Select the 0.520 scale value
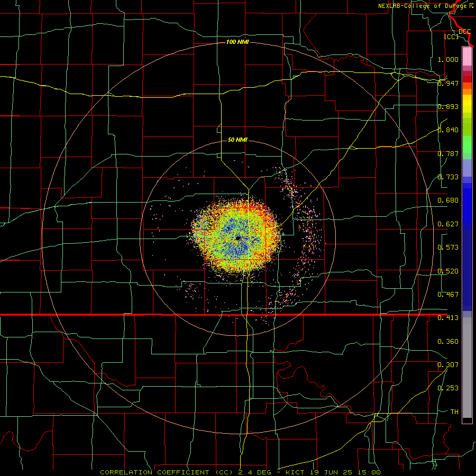Image resolution: width=476 pixels, height=476 pixels. click(448, 271)
